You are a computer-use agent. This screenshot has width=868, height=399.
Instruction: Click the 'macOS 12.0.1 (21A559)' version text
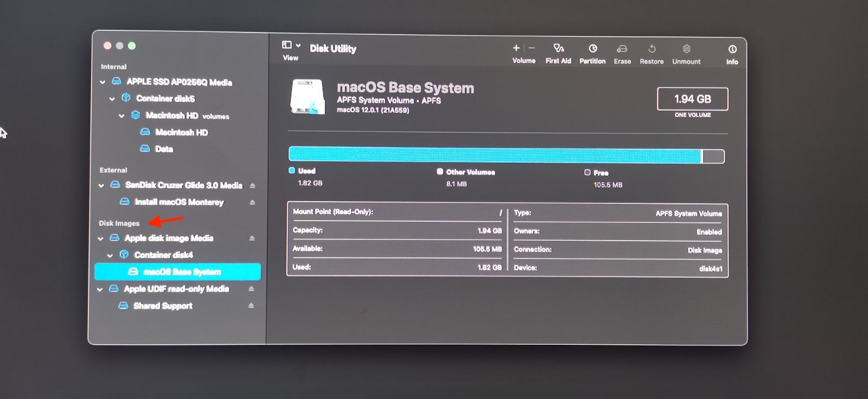[373, 110]
